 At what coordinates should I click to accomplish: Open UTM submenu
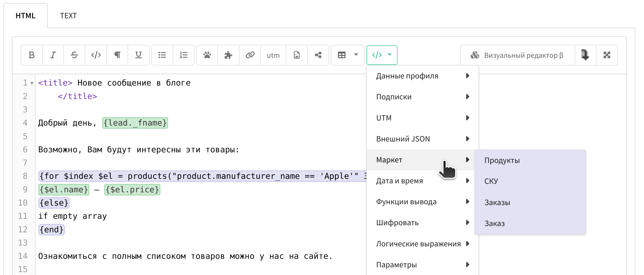click(423, 118)
